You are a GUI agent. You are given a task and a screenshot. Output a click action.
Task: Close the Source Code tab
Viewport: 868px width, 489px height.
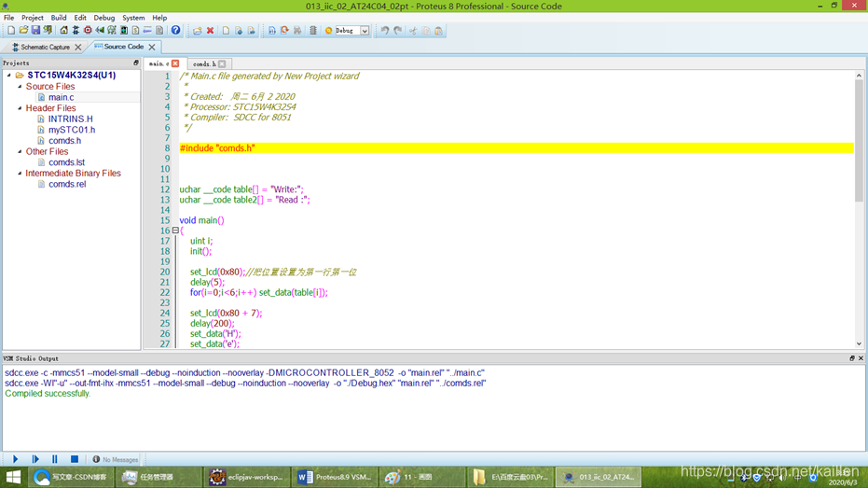pyautogui.click(x=152, y=47)
